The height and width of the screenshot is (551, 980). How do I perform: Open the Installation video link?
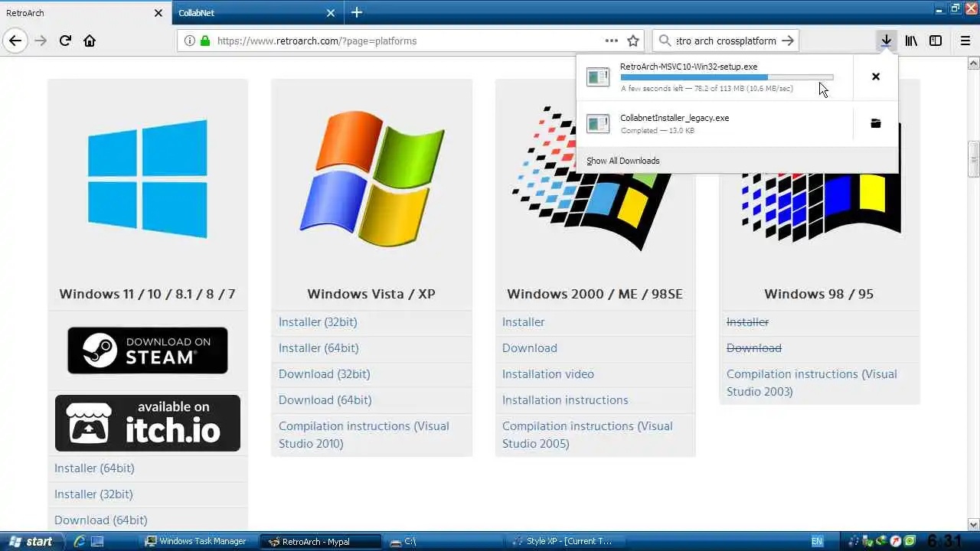point(548,374)
